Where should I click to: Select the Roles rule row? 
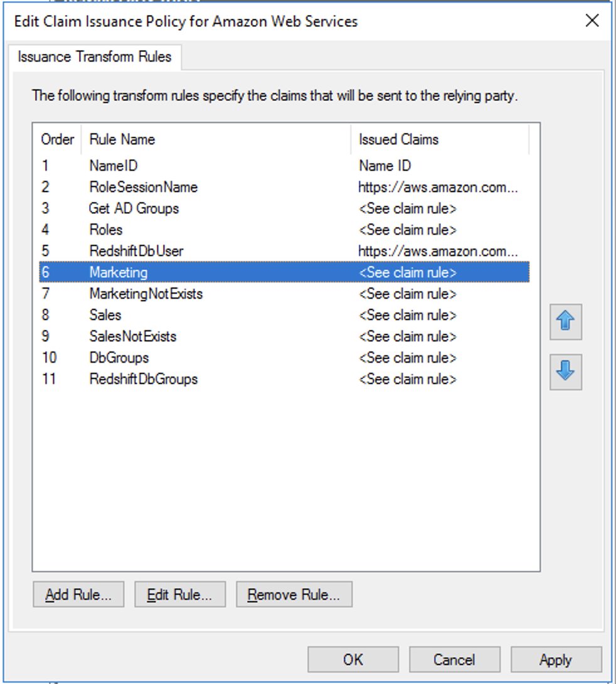click(x=284, y=230)
